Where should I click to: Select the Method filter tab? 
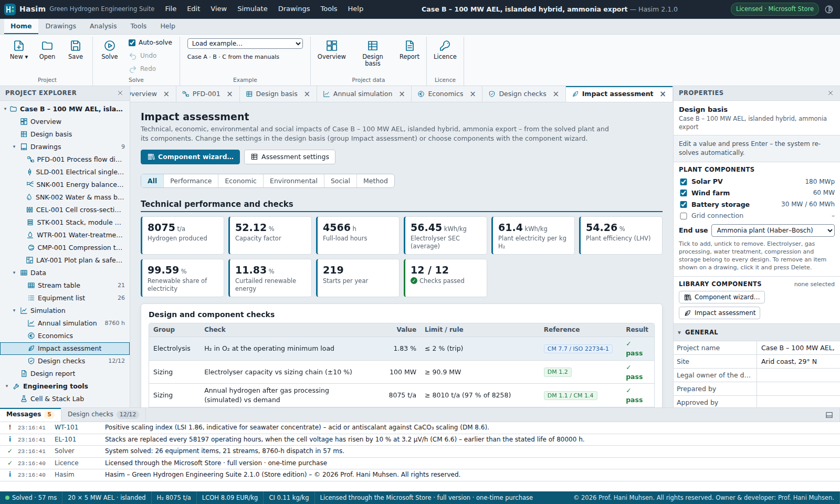tap(375, 181)
